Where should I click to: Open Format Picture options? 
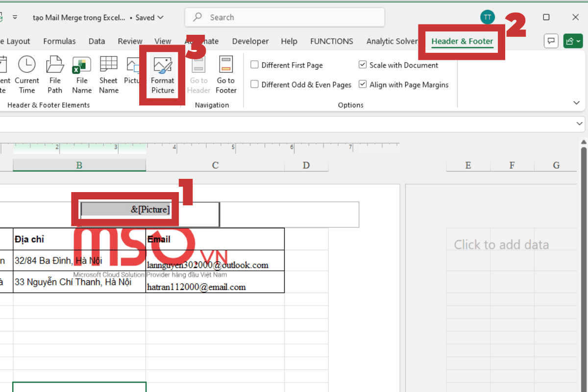pos(162,73)
